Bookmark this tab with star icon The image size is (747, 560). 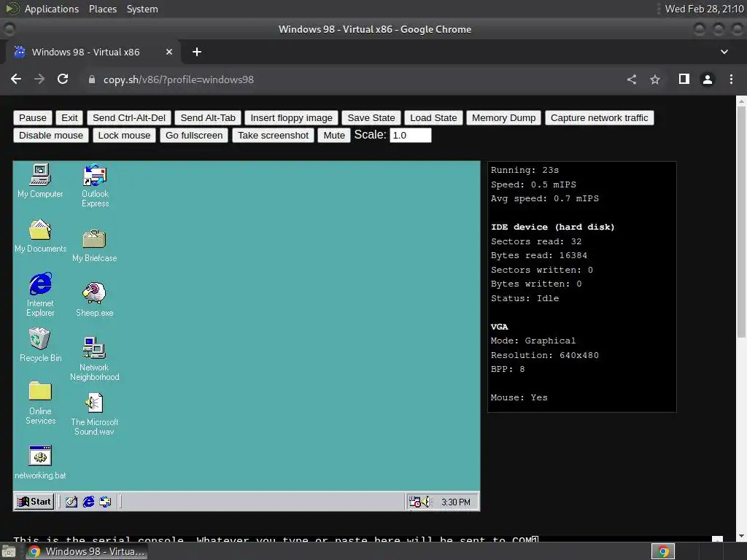(x=655, y=79)
